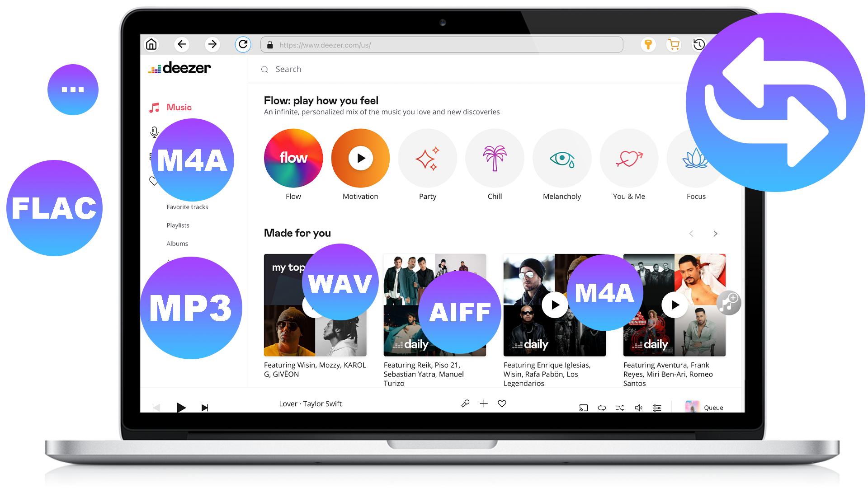This screenshot has width=868, height=488.
Task: Expand the Albums section in sidebar
Action: 177,243
